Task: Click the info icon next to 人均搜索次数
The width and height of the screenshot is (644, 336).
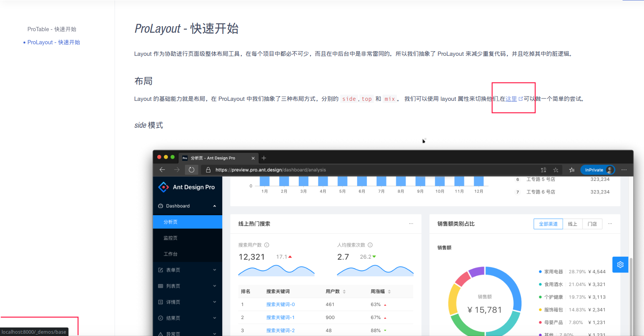Action: [x=370, y=245]
